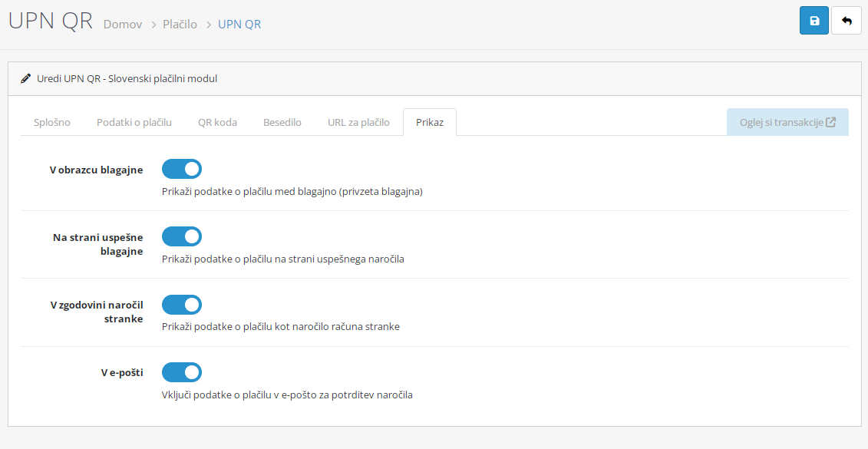Open the URL za plačilo tab
868x449 pixels.
[358, 122]
